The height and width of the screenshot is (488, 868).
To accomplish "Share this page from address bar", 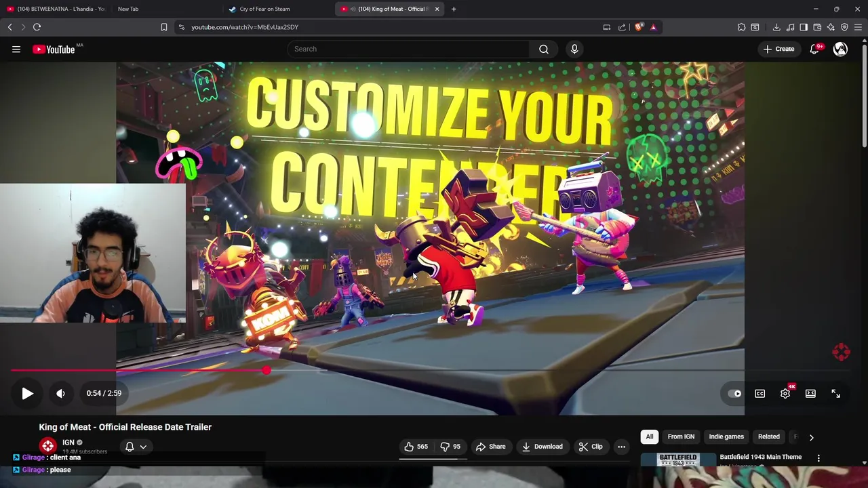I will 622,27.
